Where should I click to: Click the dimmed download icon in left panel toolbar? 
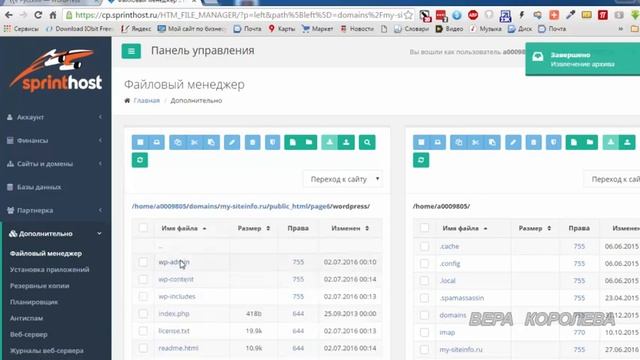point(329,142)
